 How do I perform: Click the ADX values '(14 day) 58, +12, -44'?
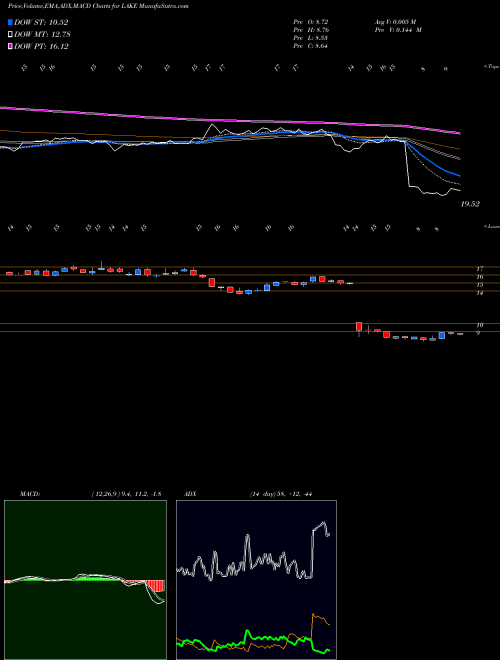tap(280, 494)
